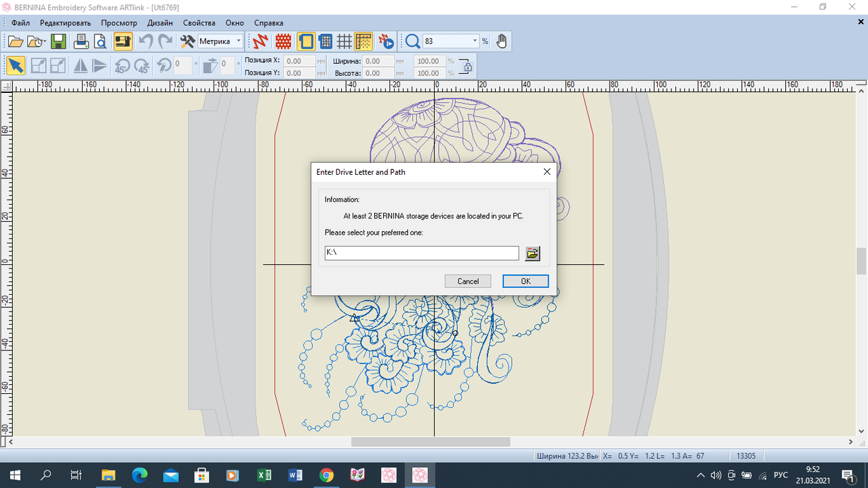Open File Explorer from taskbar

108,475
